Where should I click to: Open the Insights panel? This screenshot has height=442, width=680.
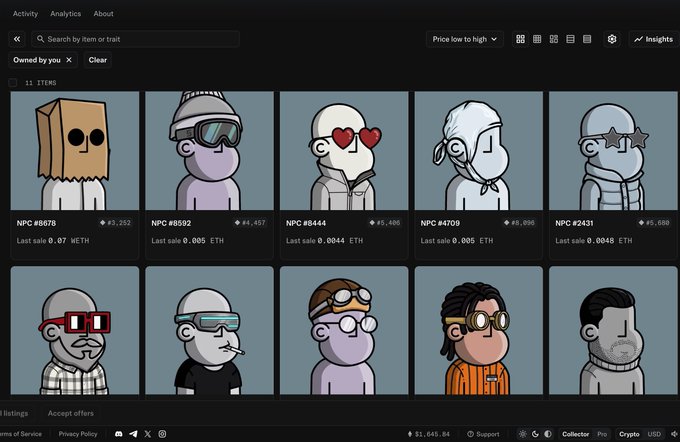tap(654, 39)
